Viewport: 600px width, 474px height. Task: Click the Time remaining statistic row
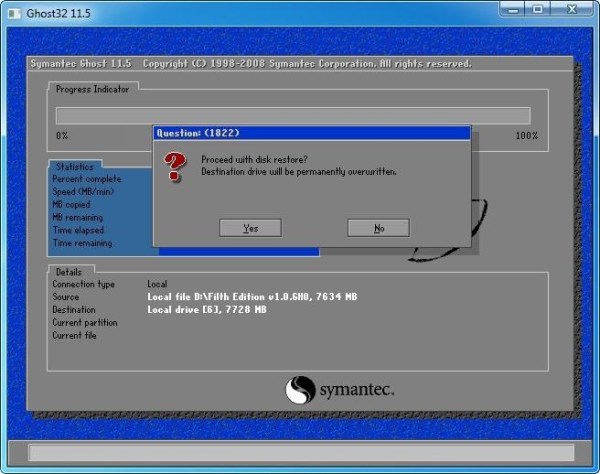pyautogui.click(x=82, y=243)
